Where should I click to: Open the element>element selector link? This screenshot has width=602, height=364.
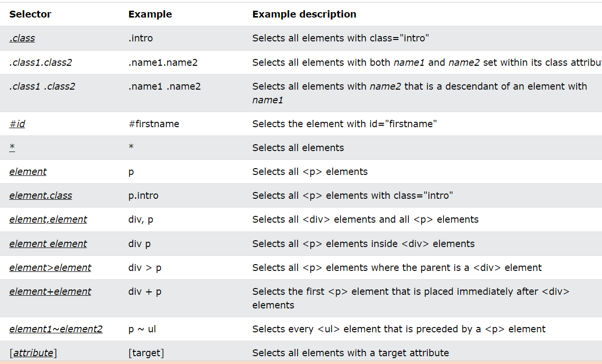click(50, 268)
